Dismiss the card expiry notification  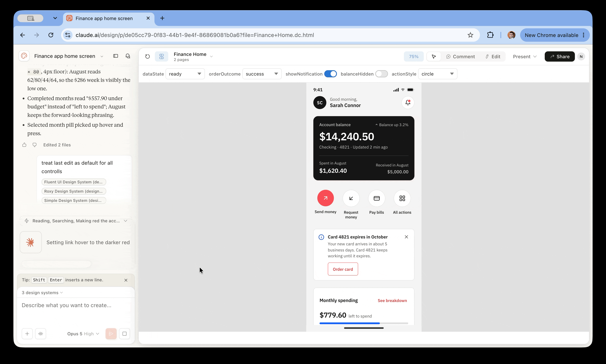pos(406,237)
